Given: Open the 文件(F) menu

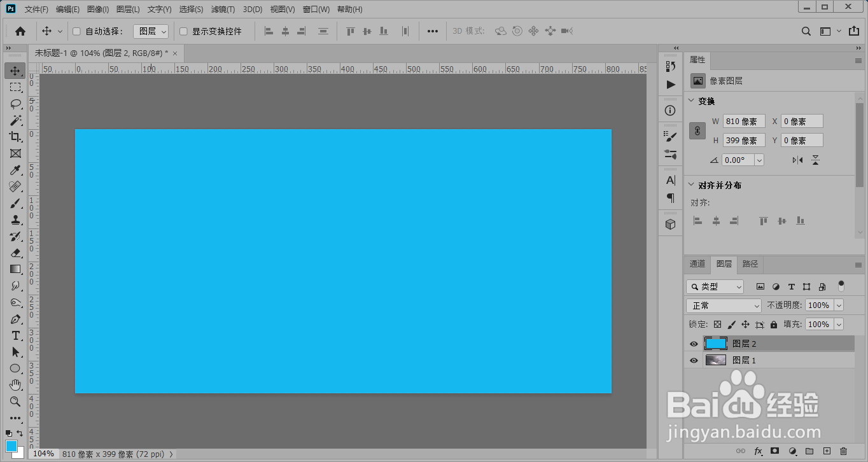Looking at the screenshot, I should (x=36, y=10).
